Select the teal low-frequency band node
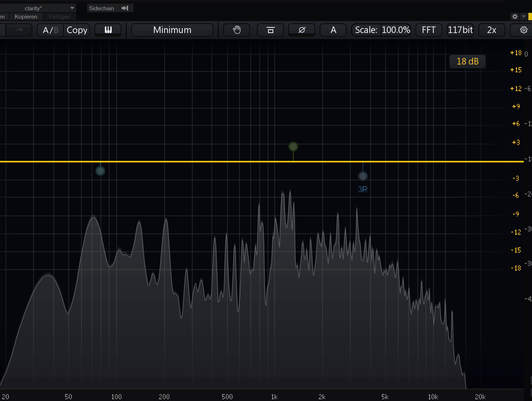532x401 pixels. tap(100, 171)
